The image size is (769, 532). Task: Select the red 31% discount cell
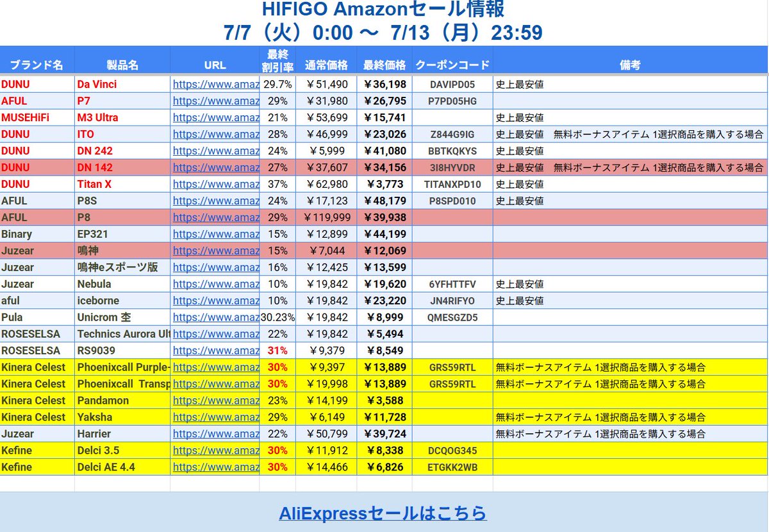point(277,351)
